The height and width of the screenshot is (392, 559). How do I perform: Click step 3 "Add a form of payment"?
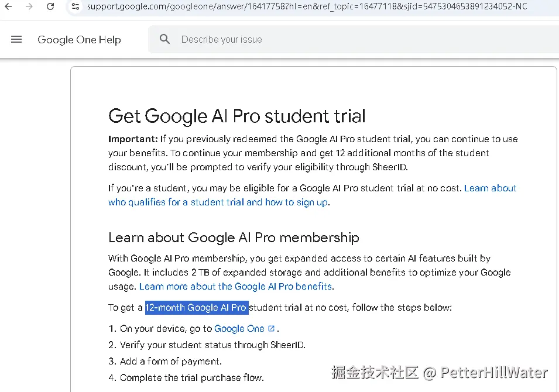[x=170, y=361]
